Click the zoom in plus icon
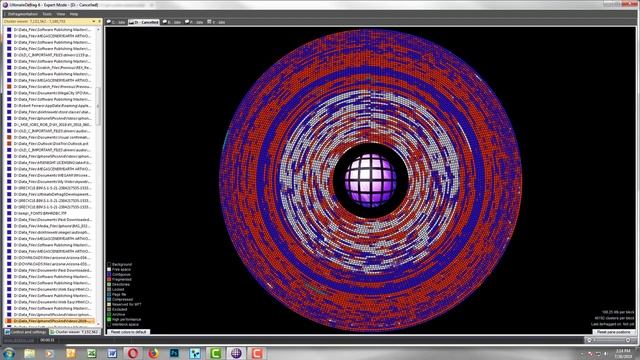The height and width of the screenshot is (360, 640). tap(628, 340)
